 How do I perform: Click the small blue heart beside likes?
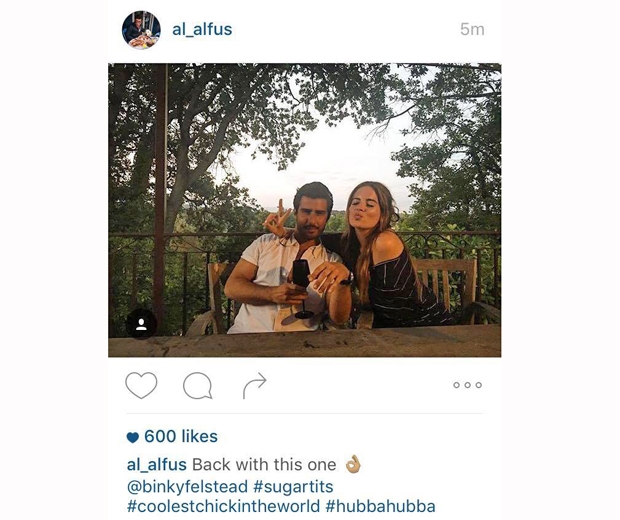tap(133, 437)
